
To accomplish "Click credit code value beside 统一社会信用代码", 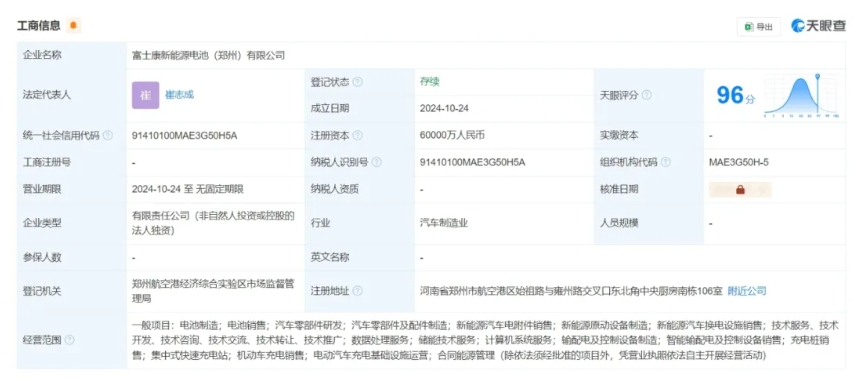I will click(184, 135).
